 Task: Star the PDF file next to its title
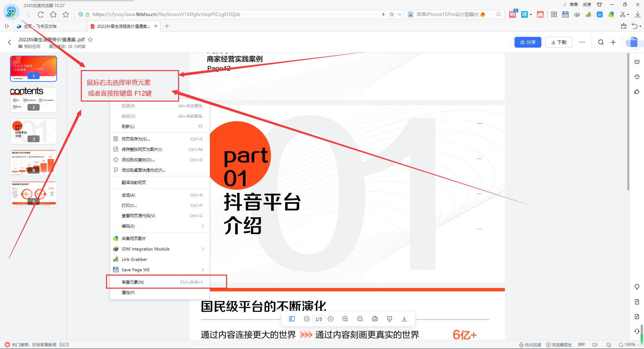click(x=90, y=40)
